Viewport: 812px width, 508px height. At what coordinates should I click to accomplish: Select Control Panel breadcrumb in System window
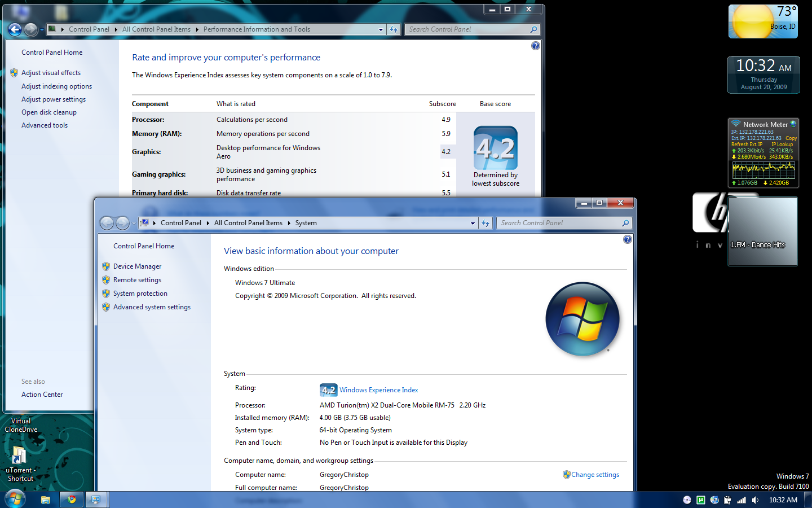pyautogui.click(x=181, y=223)
